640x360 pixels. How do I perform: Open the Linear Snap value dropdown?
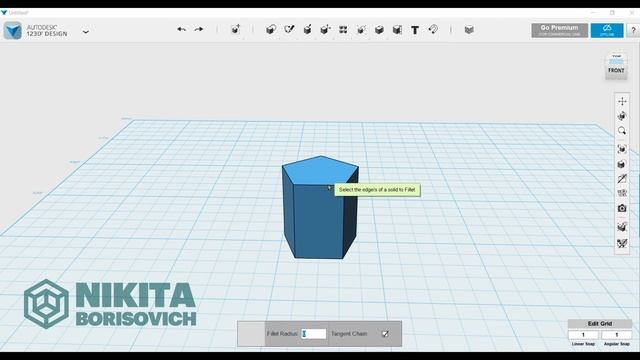point(583,335)
